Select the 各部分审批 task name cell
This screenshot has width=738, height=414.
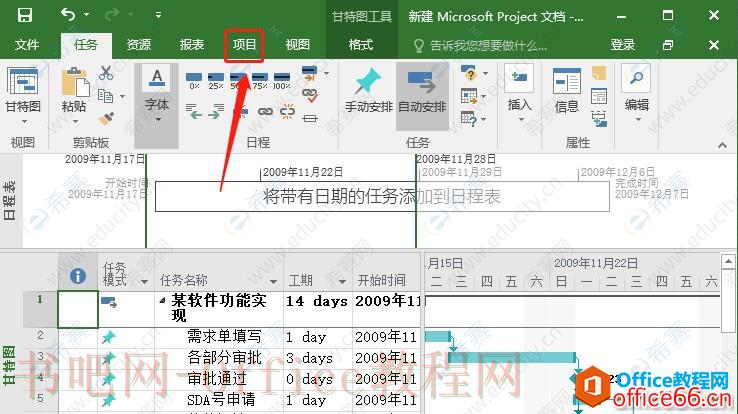click(219, 358)
